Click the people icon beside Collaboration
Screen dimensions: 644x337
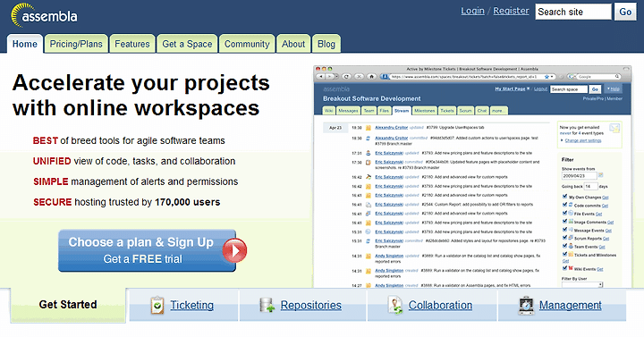click(395, 306)
